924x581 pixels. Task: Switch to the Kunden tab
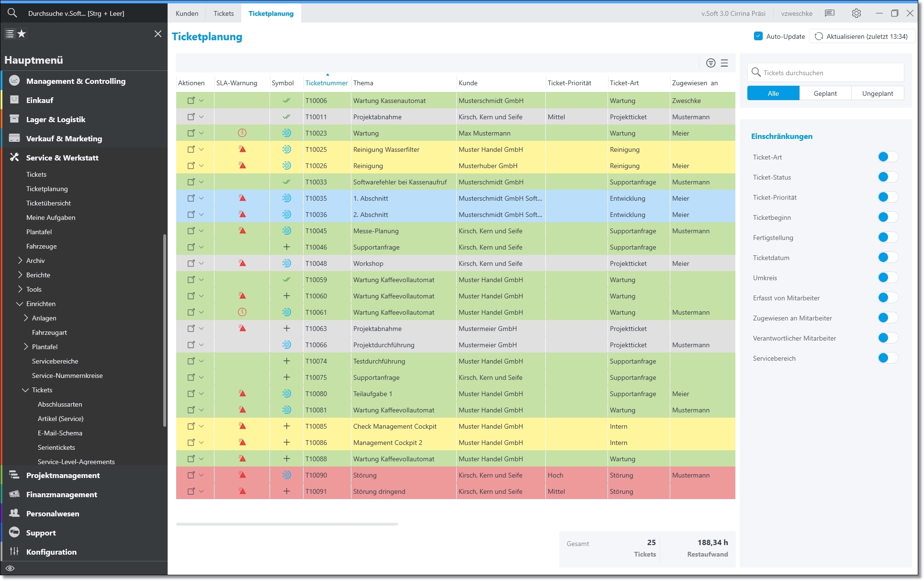coord(187,13)
